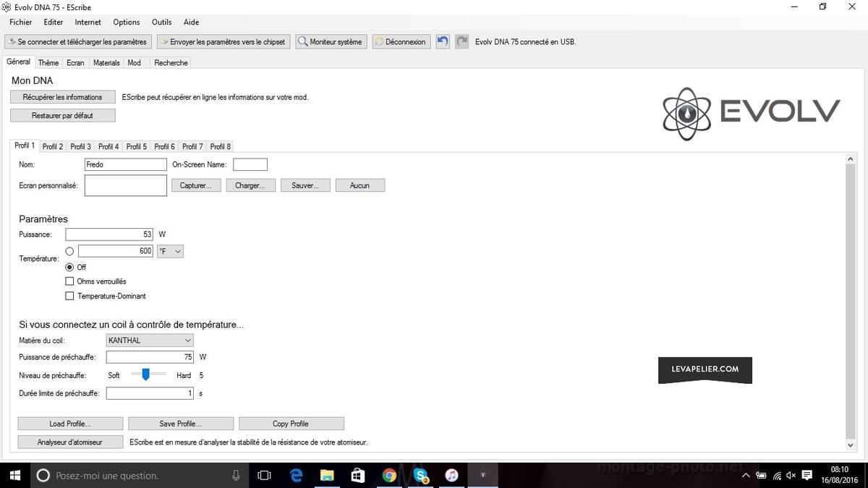The height and width of the screenshot is (488, 868).
Task: Open the Options menu
Action: 127,22
